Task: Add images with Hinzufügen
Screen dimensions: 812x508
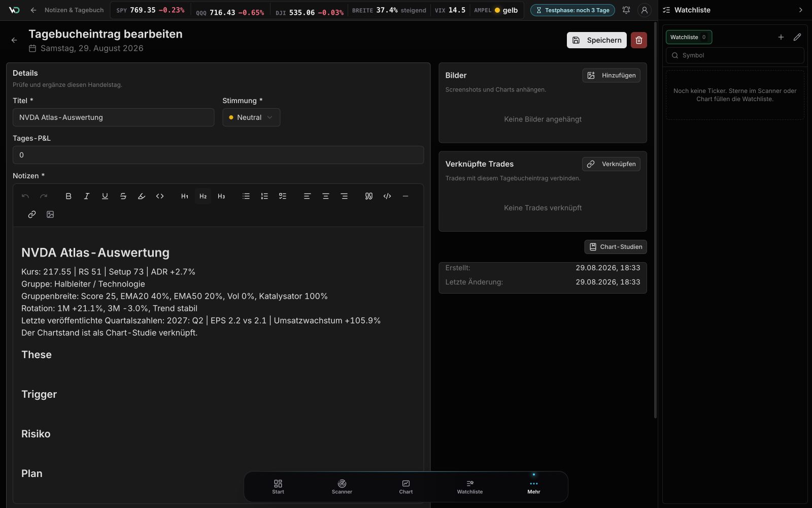Action: point(611,75)
